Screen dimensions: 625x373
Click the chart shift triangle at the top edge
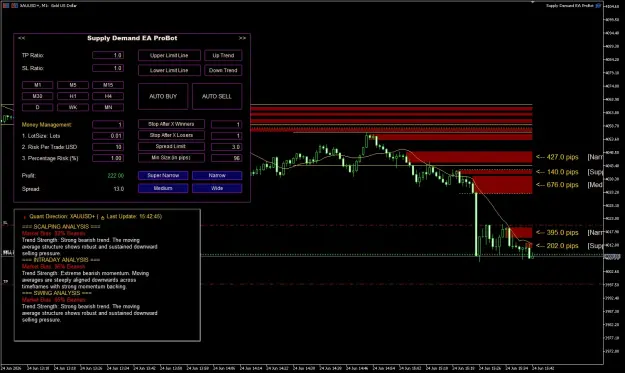click(x=533, y=2)
